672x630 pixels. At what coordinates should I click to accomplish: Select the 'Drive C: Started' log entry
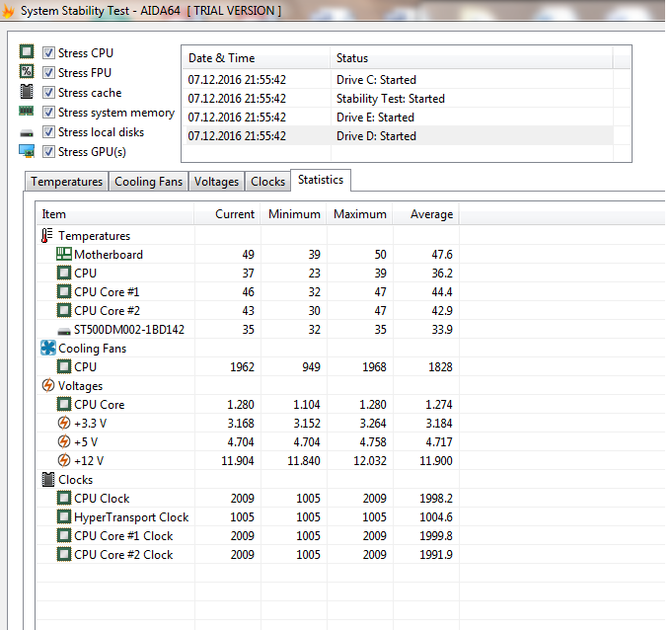pos(398,80)
